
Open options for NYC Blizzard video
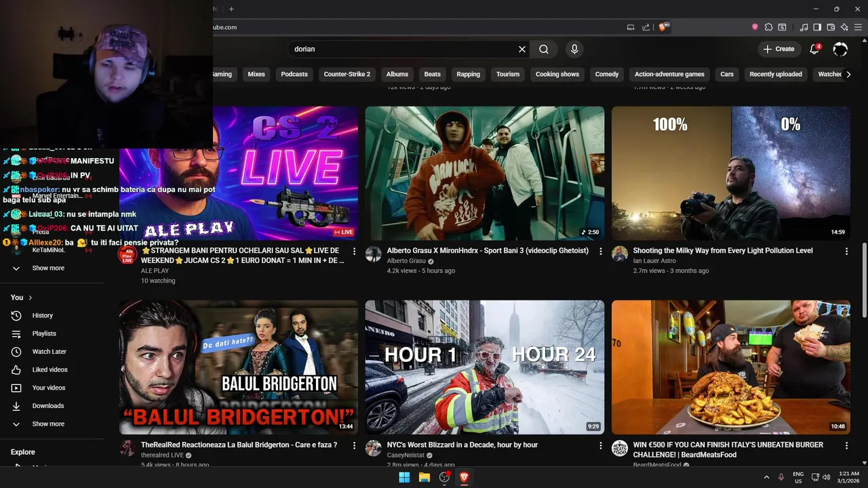[x=600, y=445]
